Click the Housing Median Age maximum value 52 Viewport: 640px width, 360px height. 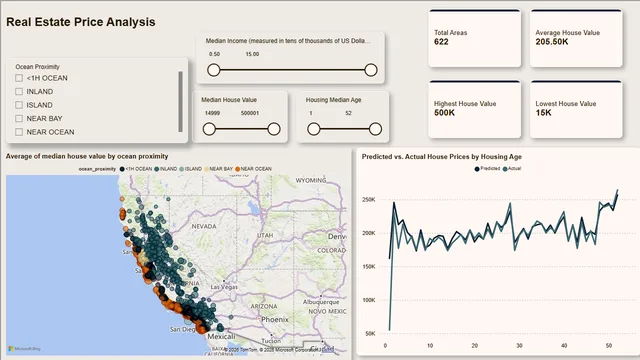pos(348,113)
